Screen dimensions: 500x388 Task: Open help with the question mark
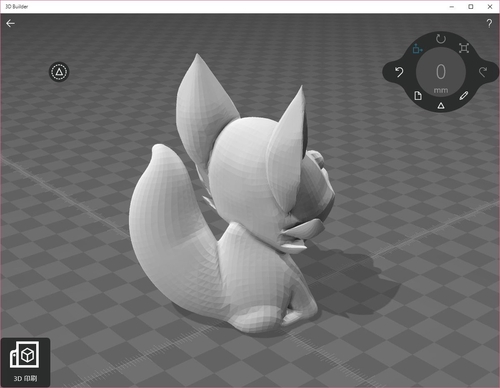489,23
